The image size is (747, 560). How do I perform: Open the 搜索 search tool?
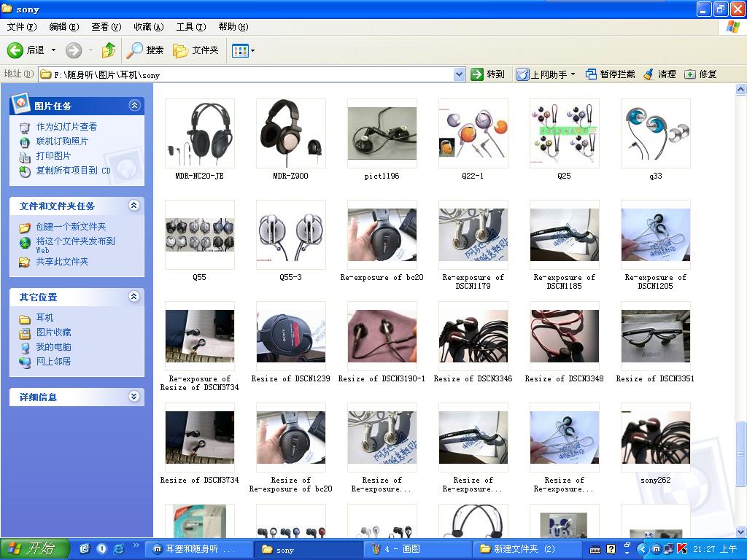click(145, 50)
